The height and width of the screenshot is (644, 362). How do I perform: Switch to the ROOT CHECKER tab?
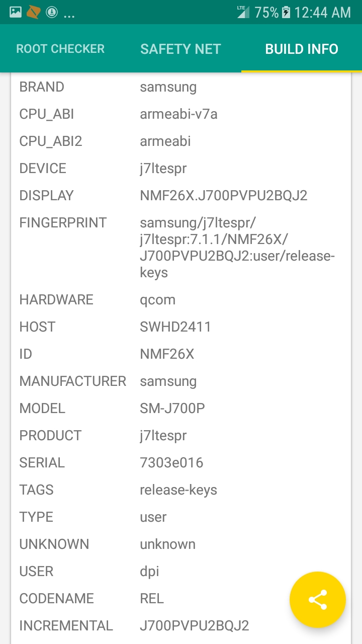60,49
